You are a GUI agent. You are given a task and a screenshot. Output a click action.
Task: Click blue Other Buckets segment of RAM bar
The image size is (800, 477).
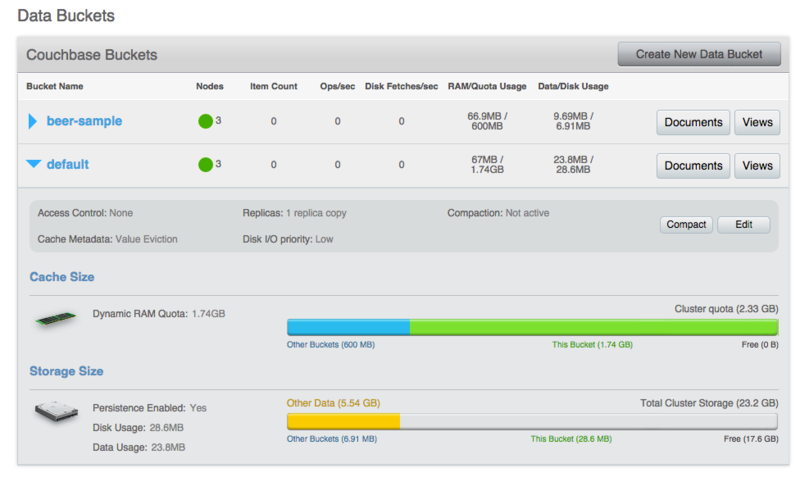(x=348, y=327)
